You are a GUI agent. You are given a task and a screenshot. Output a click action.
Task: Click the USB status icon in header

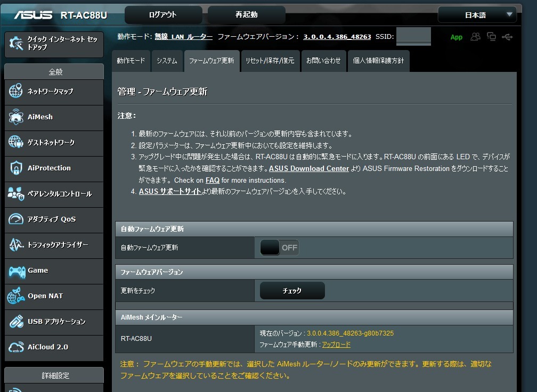coord(507,37)
